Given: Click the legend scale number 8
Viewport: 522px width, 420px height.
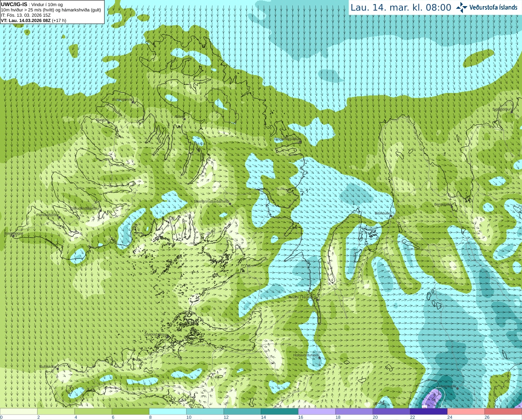Looking at the screenshot, I should 150,418.
